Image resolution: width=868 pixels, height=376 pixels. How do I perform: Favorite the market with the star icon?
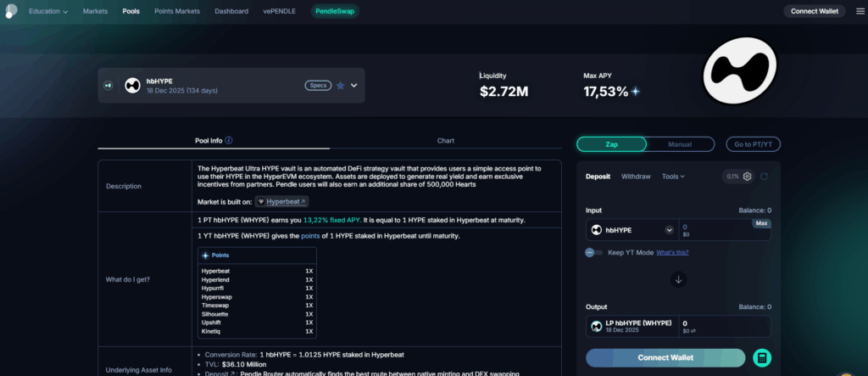341,86
